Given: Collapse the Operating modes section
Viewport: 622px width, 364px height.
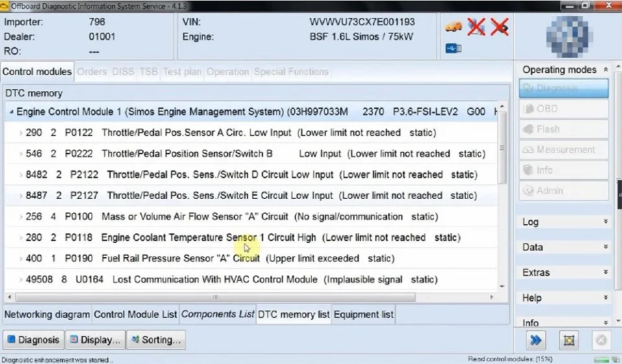Looking at the screenshot, I should click(x=606, y=70).
